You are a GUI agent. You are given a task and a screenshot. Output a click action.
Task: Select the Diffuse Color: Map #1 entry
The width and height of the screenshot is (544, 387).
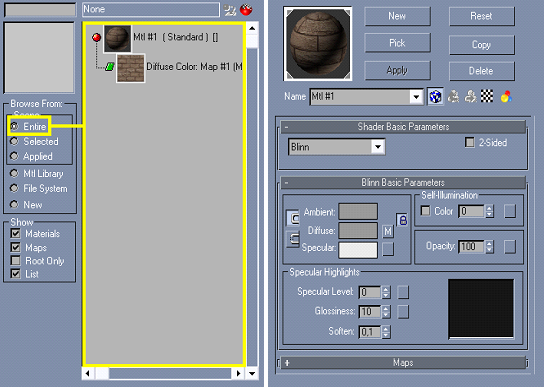click(x=194, y=67)
